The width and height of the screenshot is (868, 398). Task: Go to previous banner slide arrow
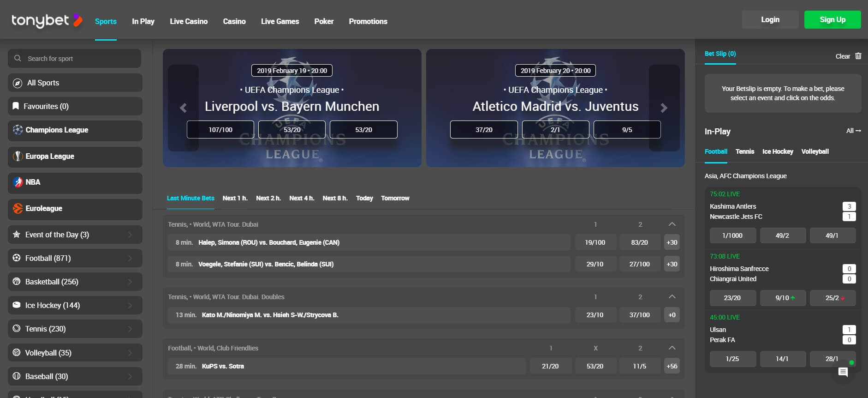tap(183, 108)
